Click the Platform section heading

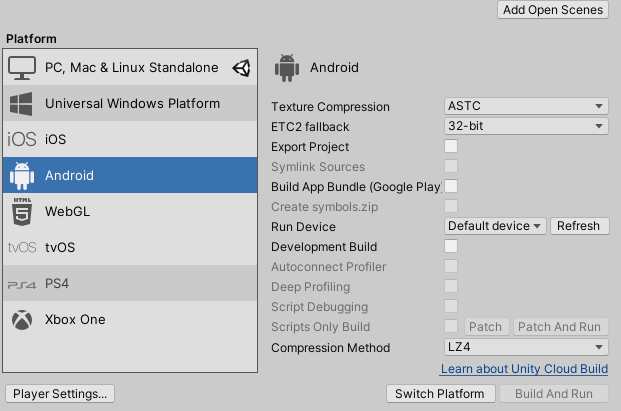click(x=31, y=39)
